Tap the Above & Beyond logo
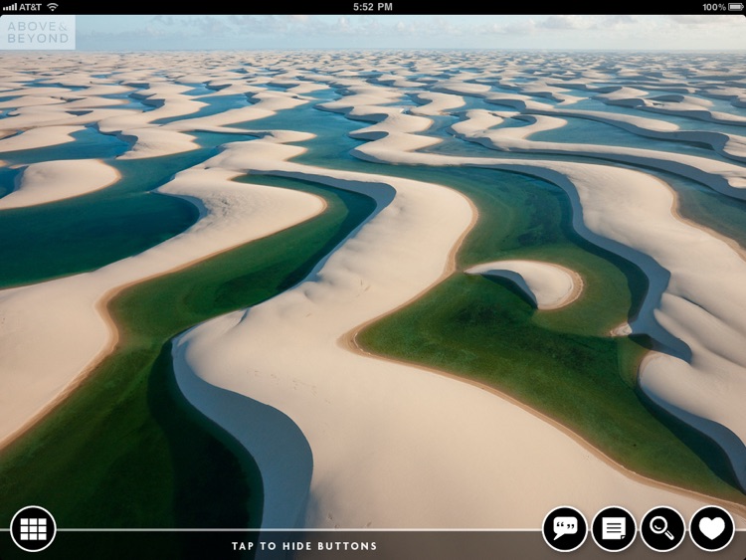This screenshot has height=560, width=746. [38, 33]
